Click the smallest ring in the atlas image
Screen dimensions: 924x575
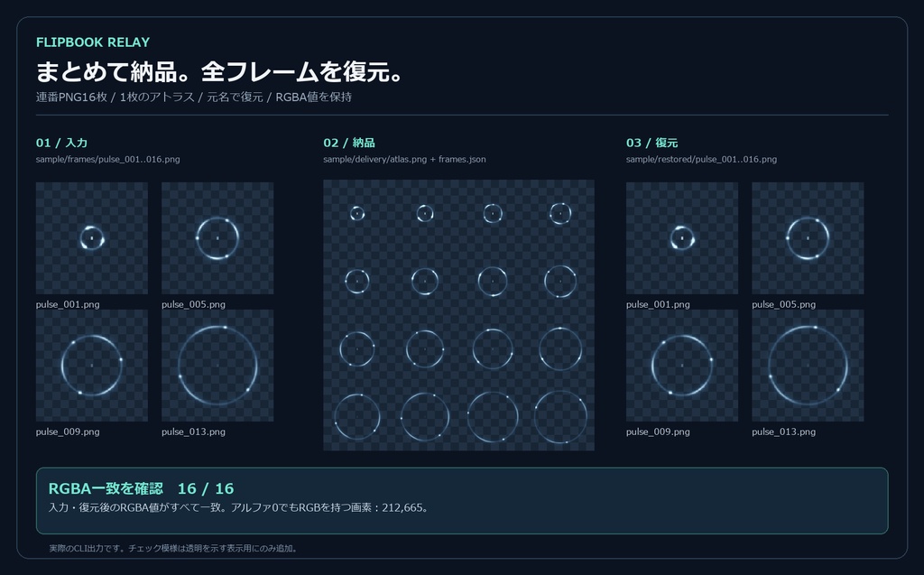357,214
